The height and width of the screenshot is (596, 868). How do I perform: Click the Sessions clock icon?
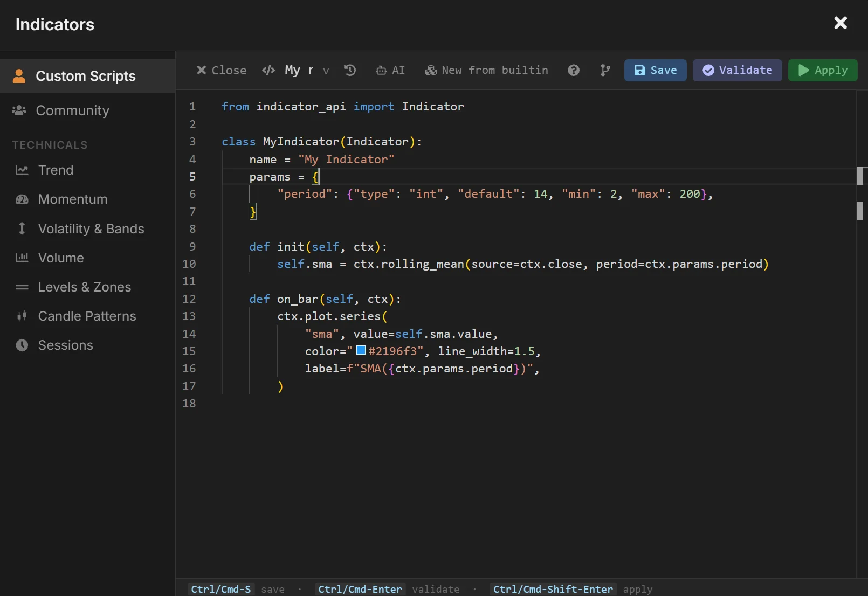pos(22,345)
